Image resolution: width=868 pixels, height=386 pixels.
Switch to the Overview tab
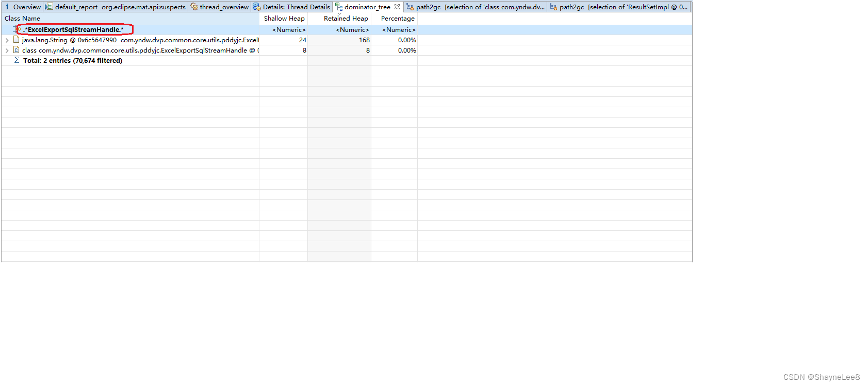click(22, 7)
